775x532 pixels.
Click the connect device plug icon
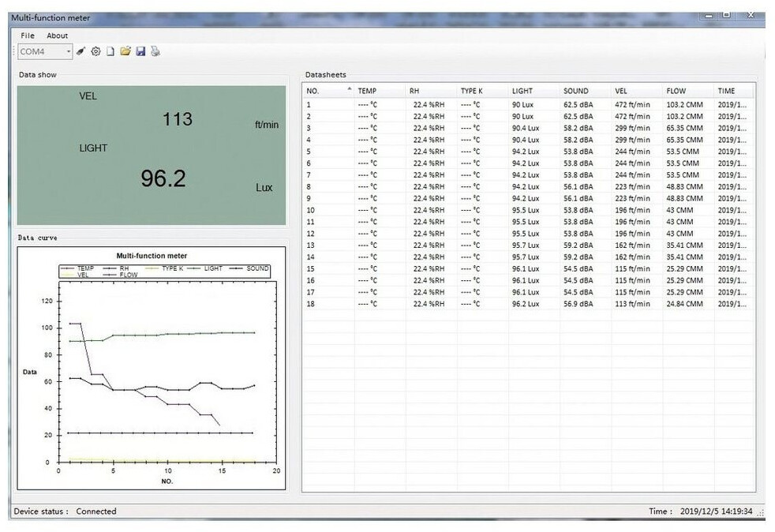[80, 52]
